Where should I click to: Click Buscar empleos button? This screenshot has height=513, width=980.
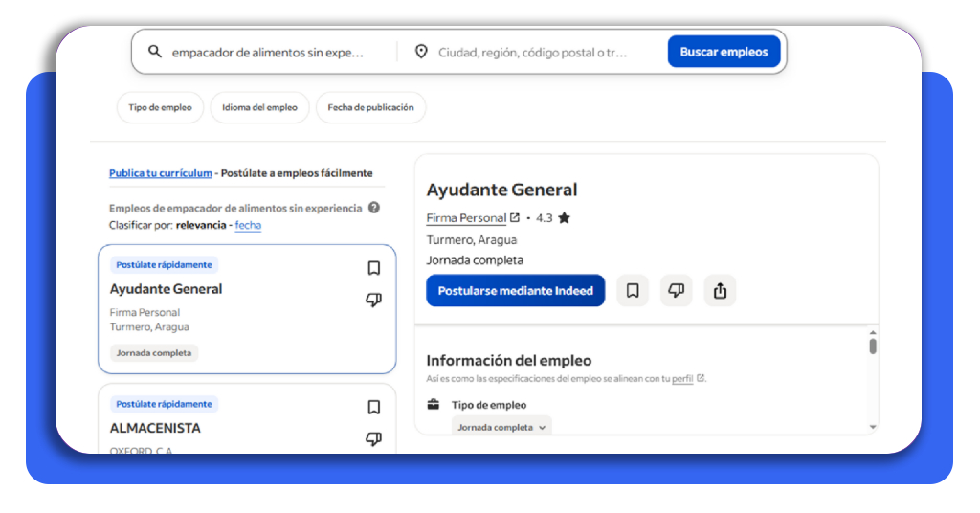pyautogui.click(x=724, y=52)
